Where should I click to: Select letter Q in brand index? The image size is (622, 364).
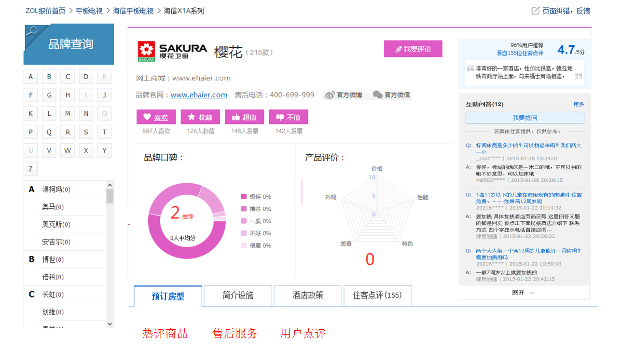click(49, 132)
